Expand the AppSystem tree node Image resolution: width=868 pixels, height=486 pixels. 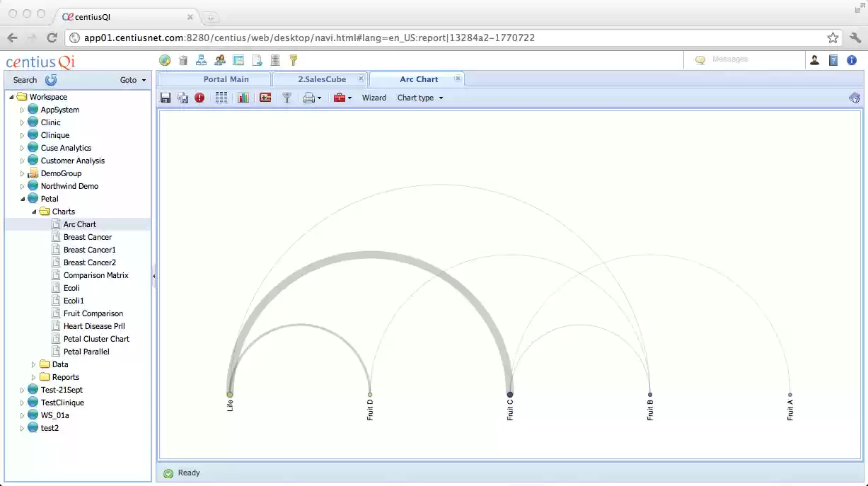(21, 110)
